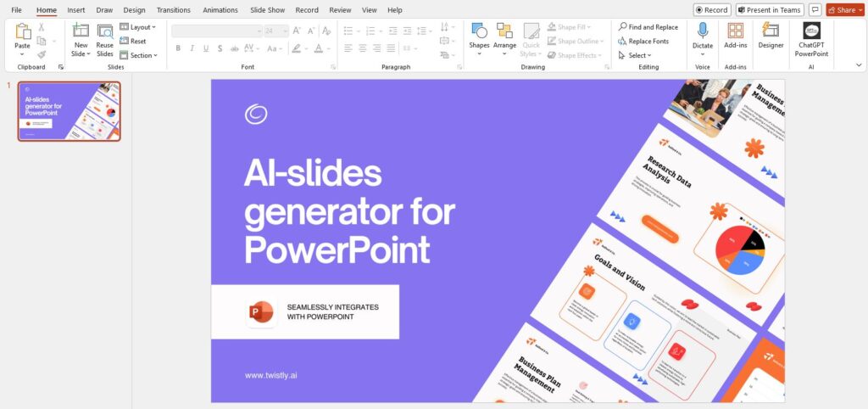Center the paragraph text
Image resolution: width=868 pixels, height=409 pixels.
[363, 48]
